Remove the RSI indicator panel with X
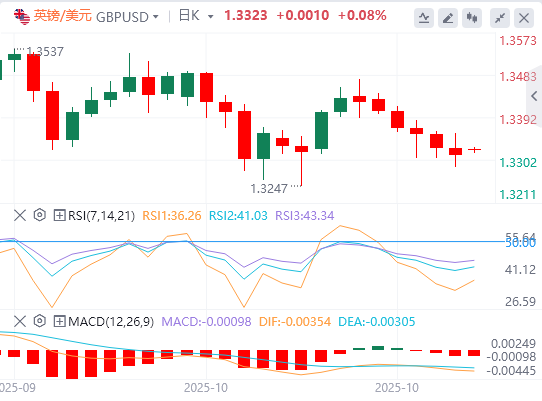 click(20, 215)
